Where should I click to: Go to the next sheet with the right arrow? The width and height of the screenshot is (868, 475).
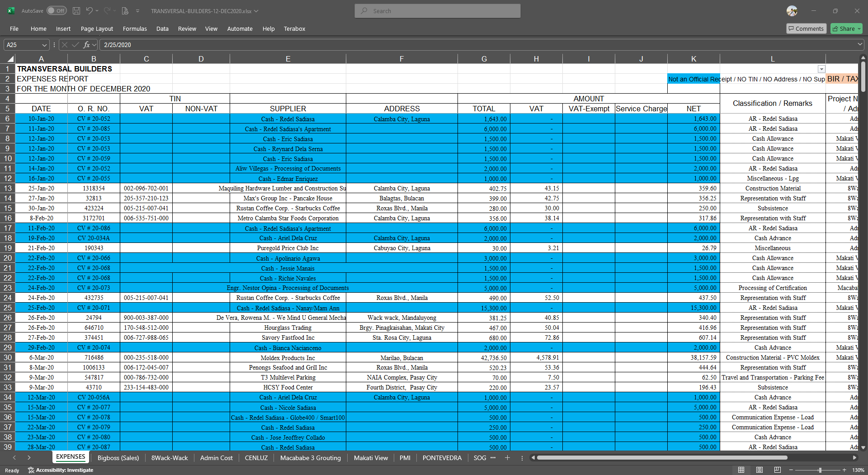(x=29, y=458)
